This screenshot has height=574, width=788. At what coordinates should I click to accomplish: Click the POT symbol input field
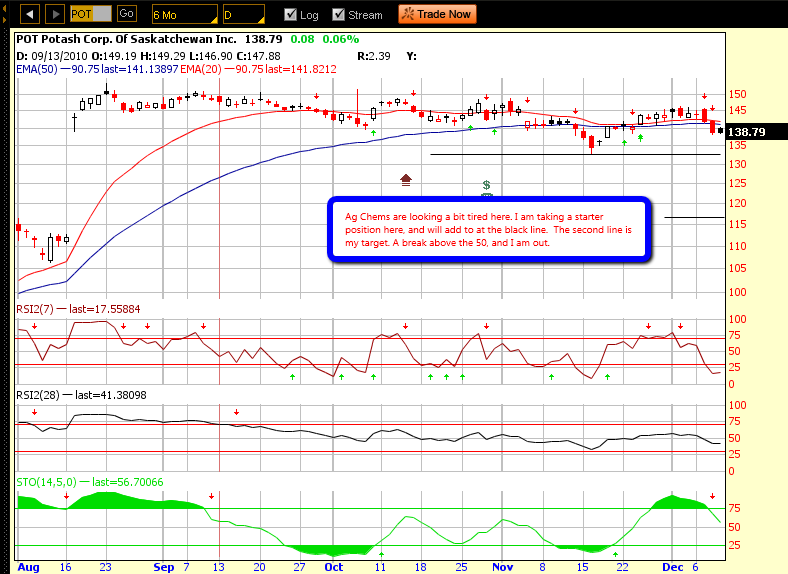pyautogui.click(x=90, y=14)
